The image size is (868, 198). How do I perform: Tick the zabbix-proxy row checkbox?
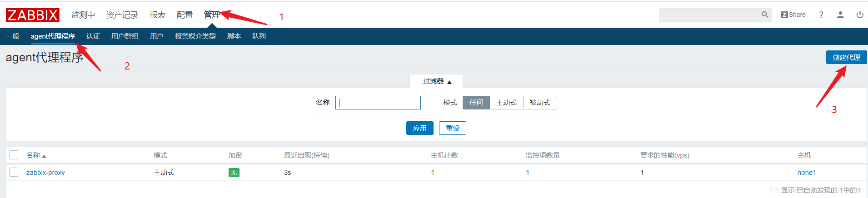coord(14,172)
